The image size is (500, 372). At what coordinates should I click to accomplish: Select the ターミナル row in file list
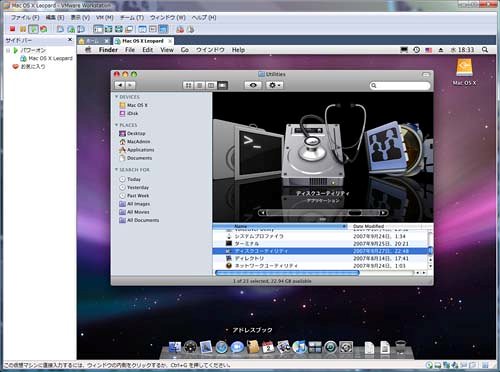click(x=320, y=244)
